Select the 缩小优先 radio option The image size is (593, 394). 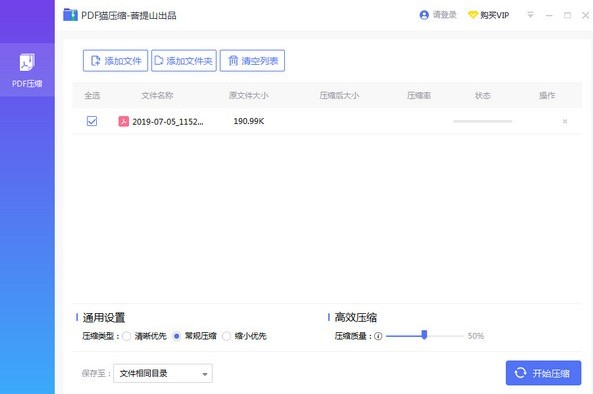click(227, 336)
